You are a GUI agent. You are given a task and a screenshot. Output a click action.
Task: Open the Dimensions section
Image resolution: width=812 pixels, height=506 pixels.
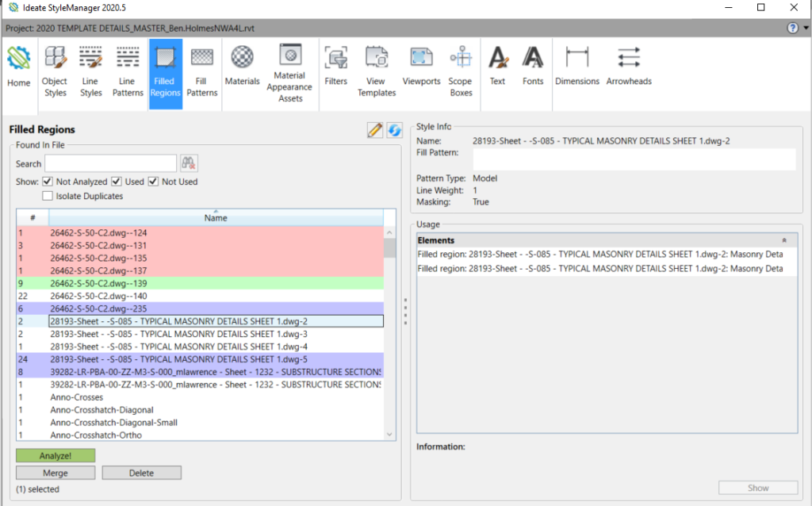[577, 67]
